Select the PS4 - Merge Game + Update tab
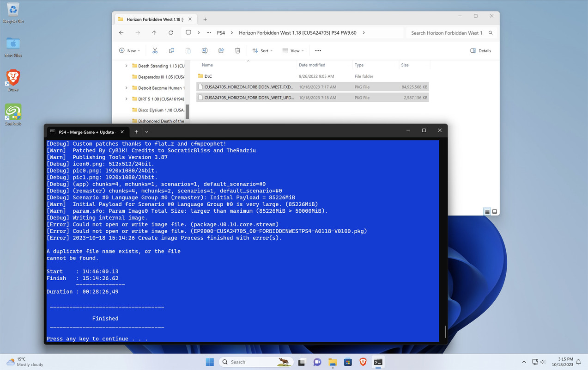Viewport: 588px width, 370px height. tap(88, 131)
